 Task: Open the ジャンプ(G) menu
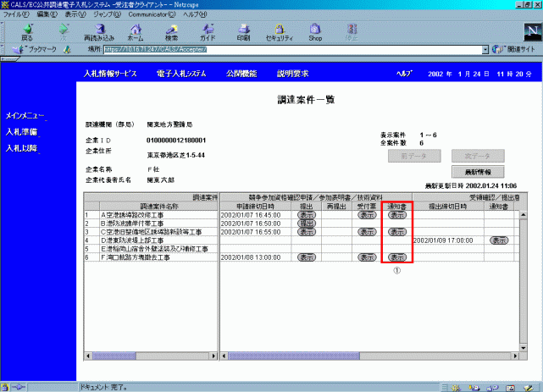click(107, 14)
